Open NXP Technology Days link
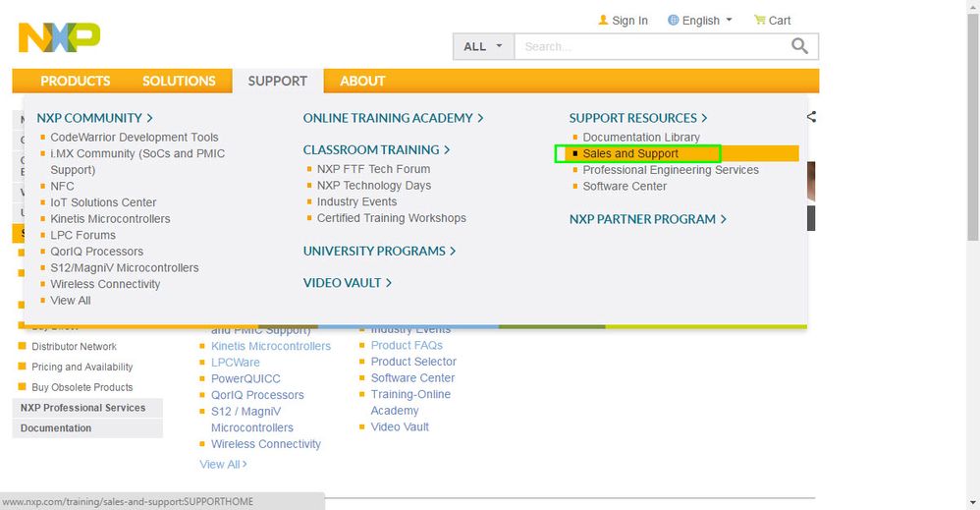The height and width of the screenshot is (510, 980). 374,185
